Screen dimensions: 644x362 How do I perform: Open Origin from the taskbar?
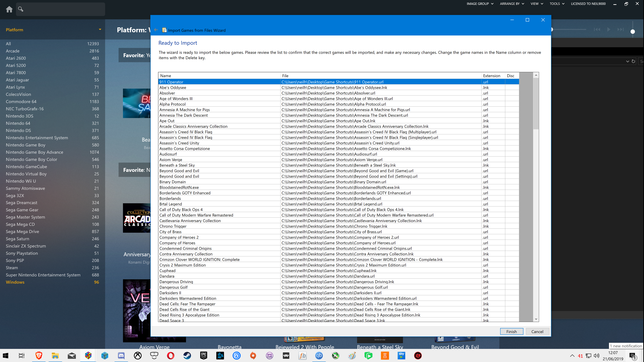[x=253, y=355]
